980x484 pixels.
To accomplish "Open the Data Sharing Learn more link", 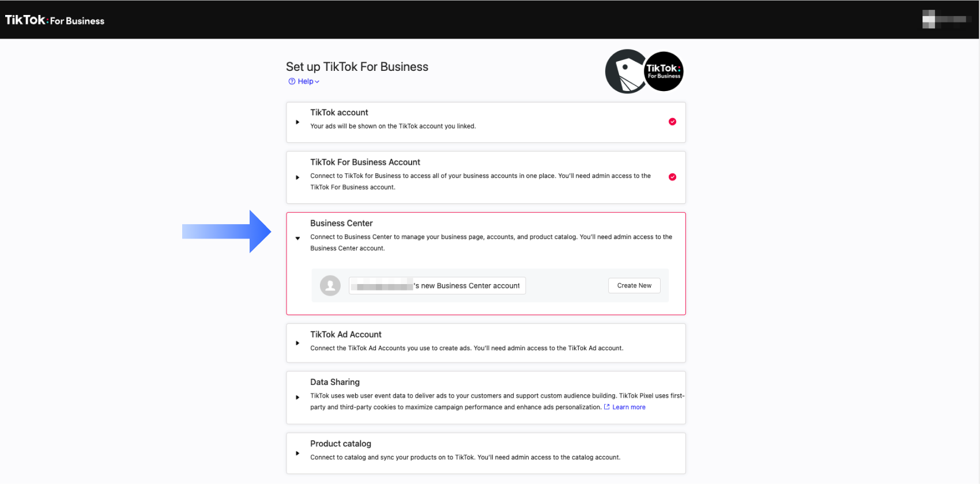I will point(628,407).
